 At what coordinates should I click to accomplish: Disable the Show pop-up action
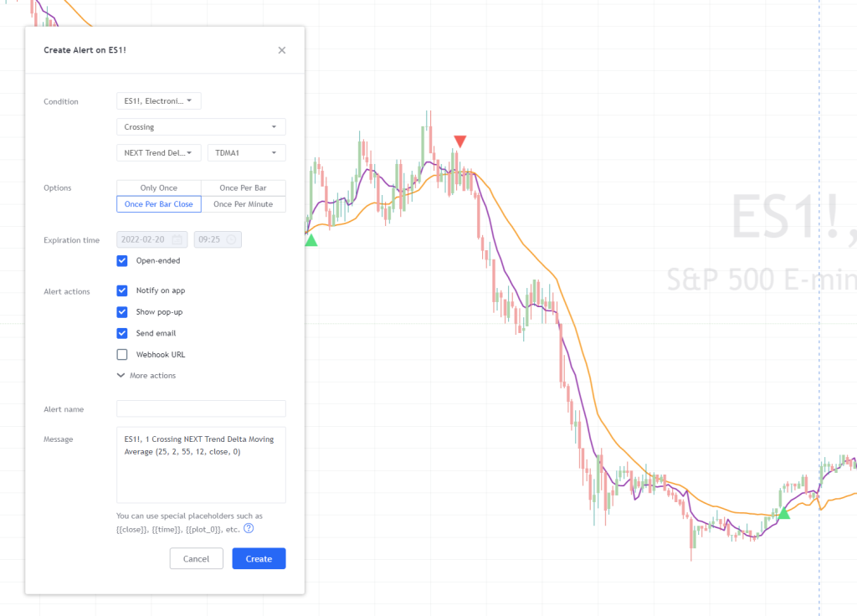point(121,311)
